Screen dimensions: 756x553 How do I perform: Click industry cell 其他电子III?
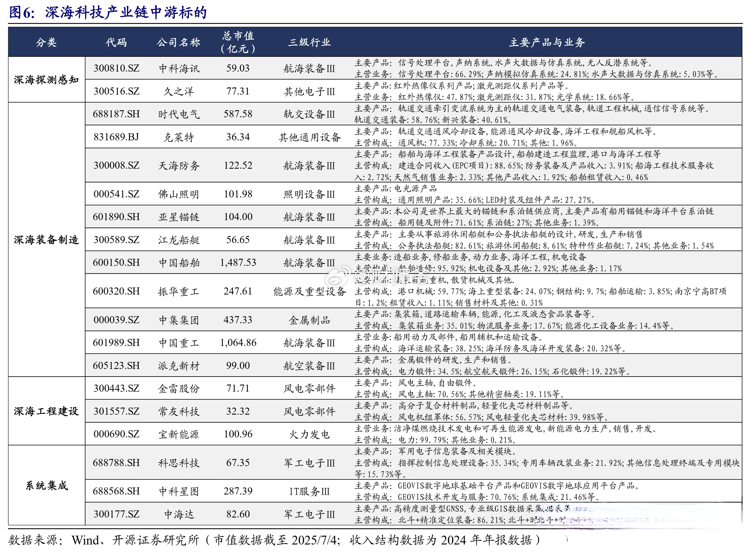[x=309, y=91]
